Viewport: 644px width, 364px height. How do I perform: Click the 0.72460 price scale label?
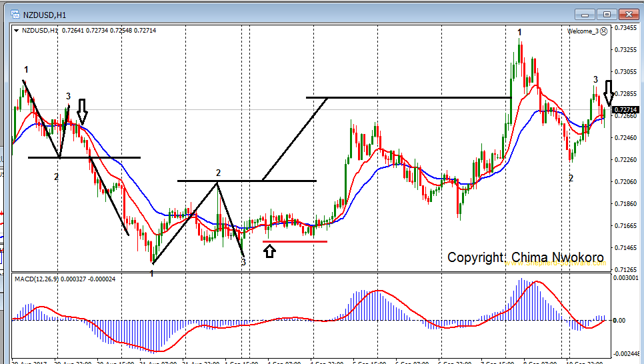[x=625, y=137]
